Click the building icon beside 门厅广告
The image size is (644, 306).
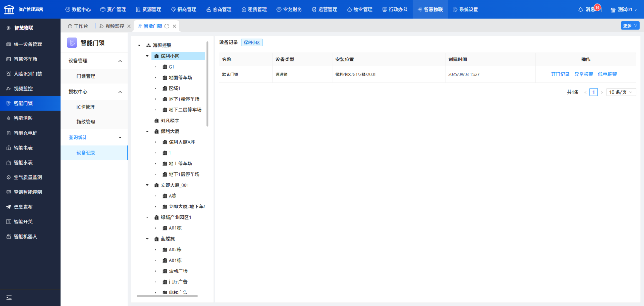pos(164,282)
